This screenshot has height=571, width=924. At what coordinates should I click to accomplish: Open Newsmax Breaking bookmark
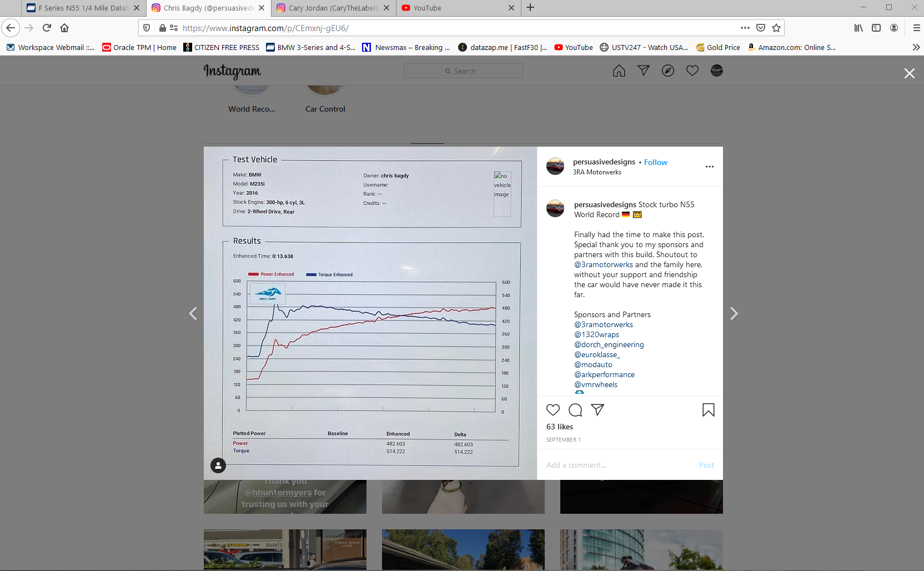(x=406, y=47)
